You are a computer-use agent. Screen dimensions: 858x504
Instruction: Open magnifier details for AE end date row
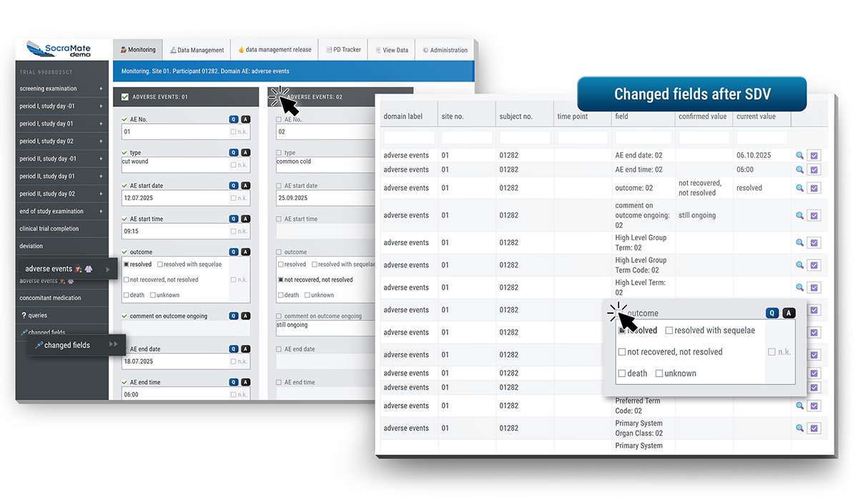coord(799,155)
